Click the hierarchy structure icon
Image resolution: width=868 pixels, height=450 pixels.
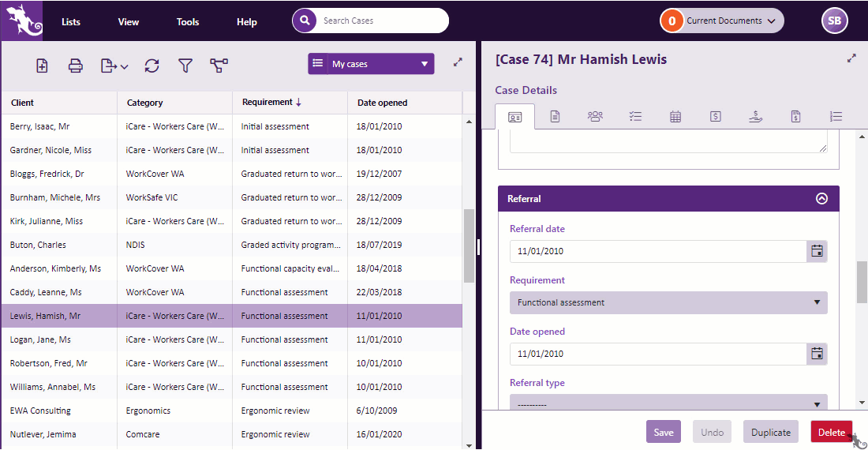click(219, 66)
